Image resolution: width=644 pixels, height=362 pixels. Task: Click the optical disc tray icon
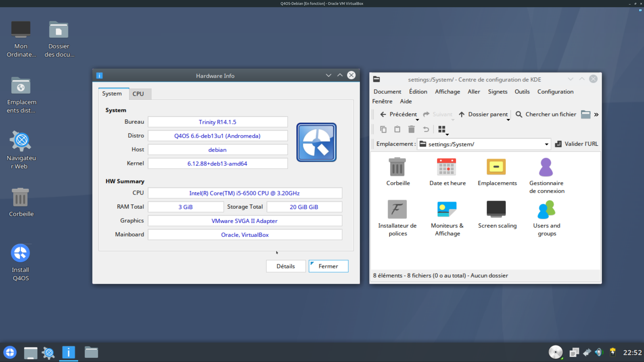pyautogui.click(x=555, y=352)
